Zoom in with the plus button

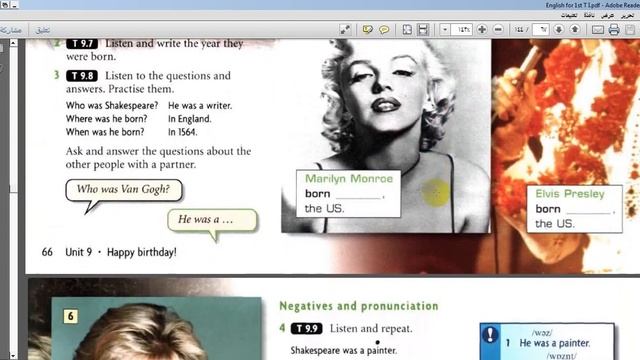coord(482,29)
